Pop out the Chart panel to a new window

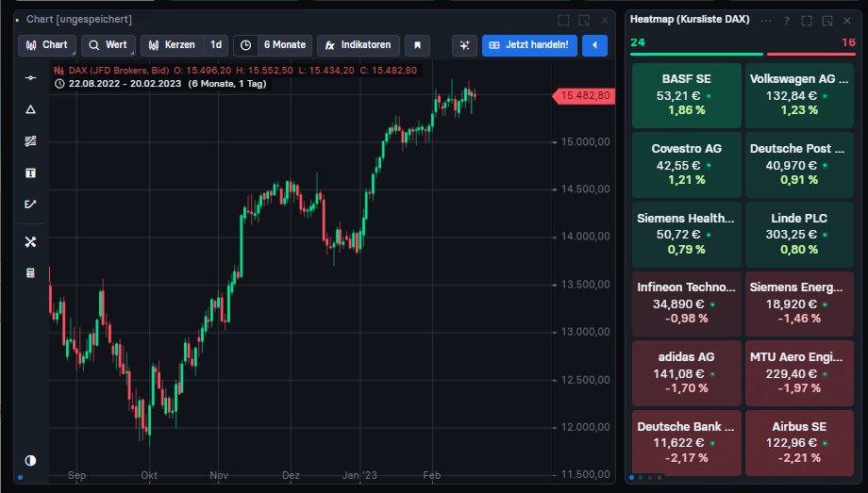click(x=584, y=21)
